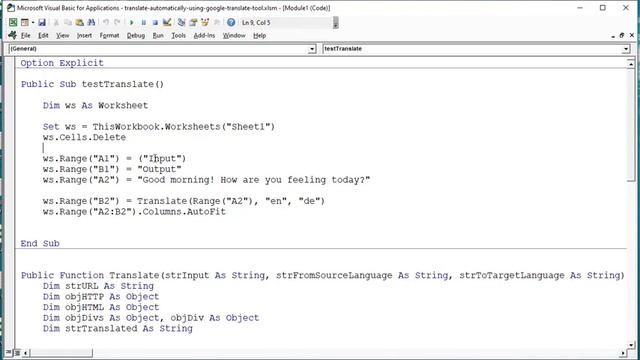The image size is (640, 360).
Task: Click the 'ws.Cells.Delete' line
Action: pyautogui.click(x=84, y=137)
